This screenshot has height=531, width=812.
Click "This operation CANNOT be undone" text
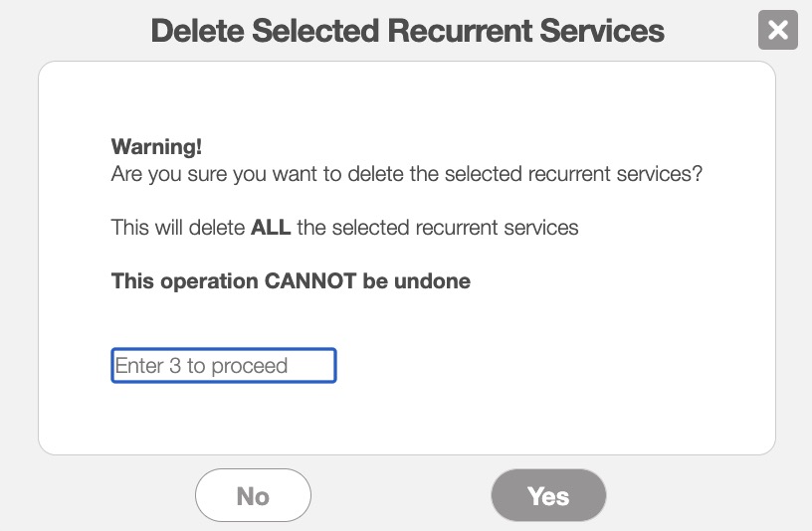[x=291, y=281]
